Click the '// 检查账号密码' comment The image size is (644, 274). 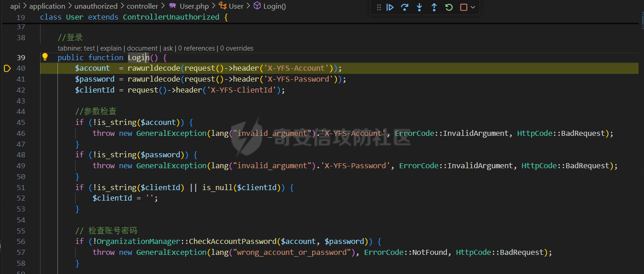pos(106,231)
